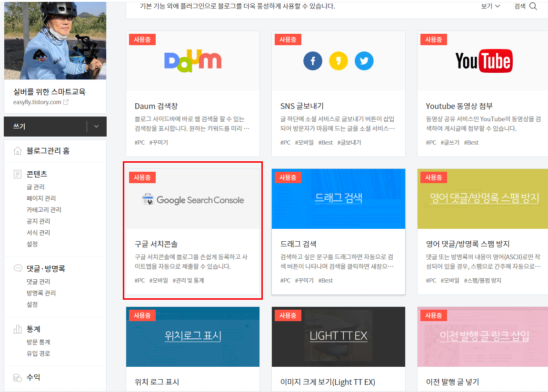
Task: Open 방문 통계 in sidebar
Action: [x=39, y=342]
